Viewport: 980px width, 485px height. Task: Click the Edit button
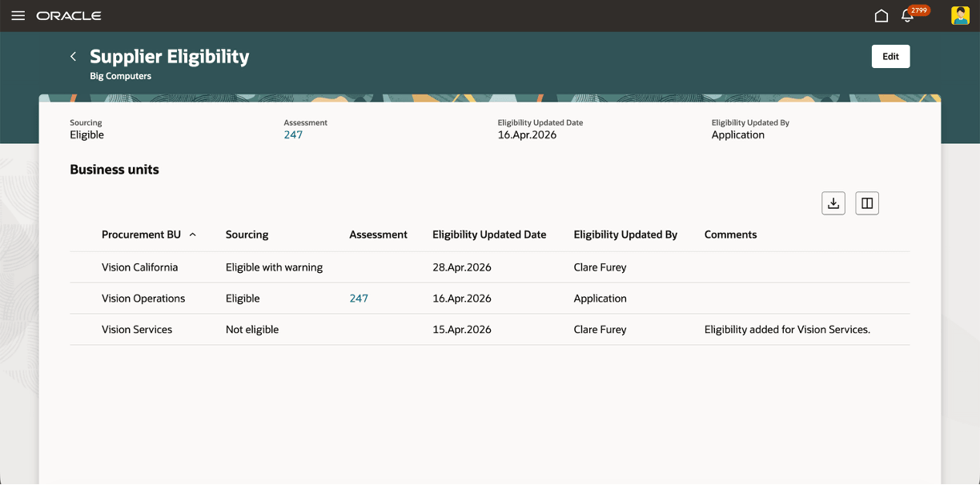tap(890, 56)
